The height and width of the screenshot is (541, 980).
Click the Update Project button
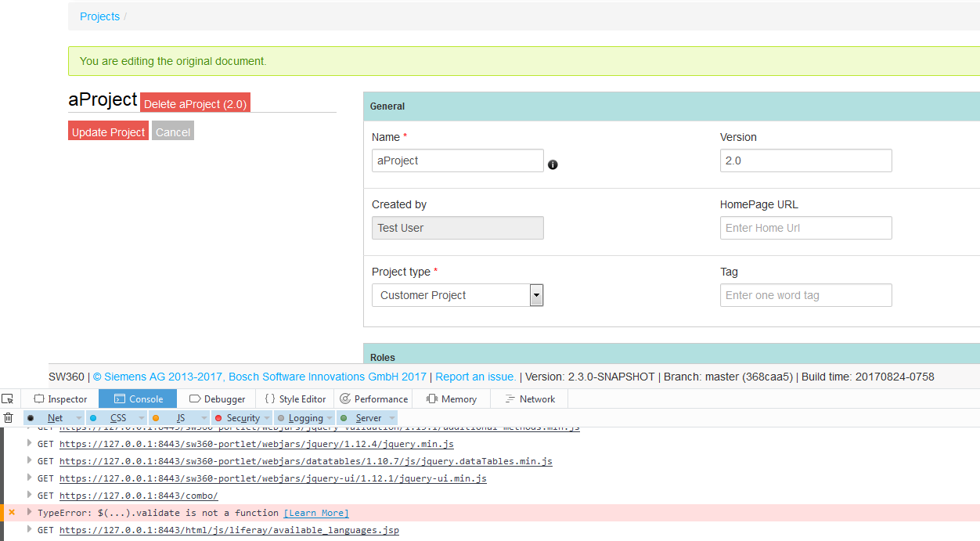[108, 132]
